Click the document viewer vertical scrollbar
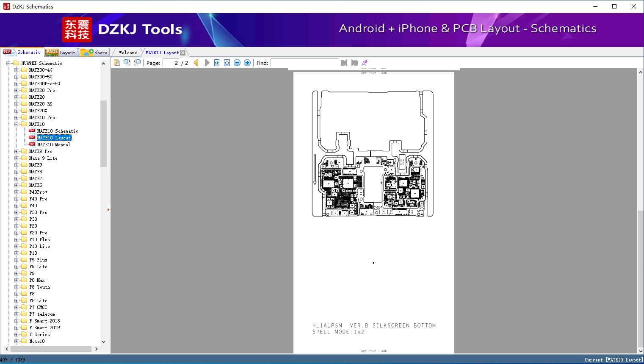 point(640,212)
